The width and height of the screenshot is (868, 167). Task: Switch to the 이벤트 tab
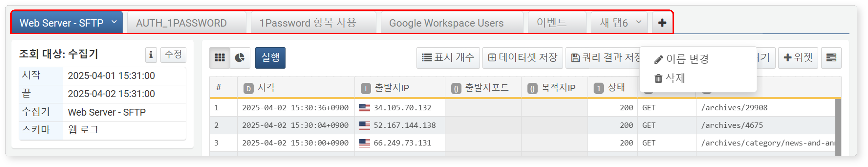(557, 23)
